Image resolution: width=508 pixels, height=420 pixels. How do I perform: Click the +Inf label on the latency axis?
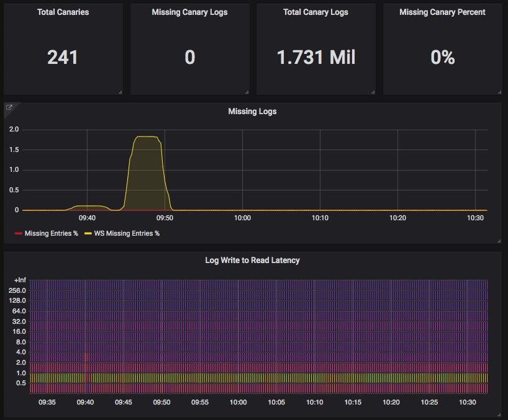pos(19,280)
